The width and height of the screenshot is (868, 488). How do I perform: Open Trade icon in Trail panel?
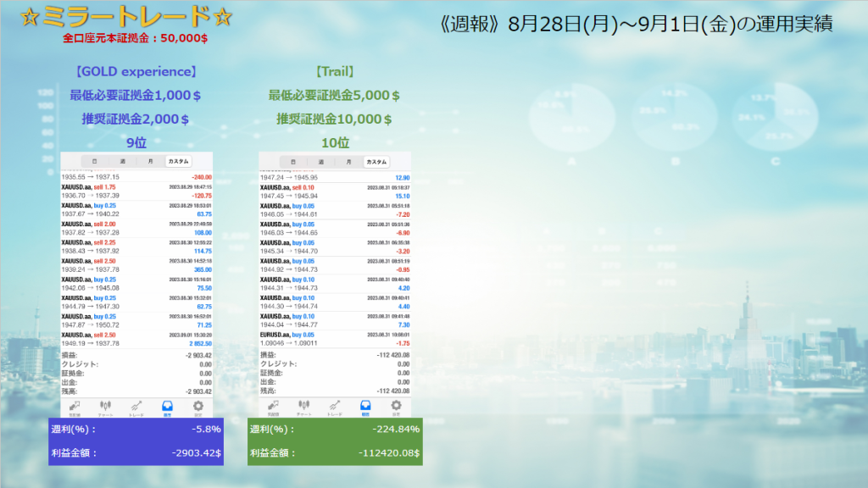(335, 407)
